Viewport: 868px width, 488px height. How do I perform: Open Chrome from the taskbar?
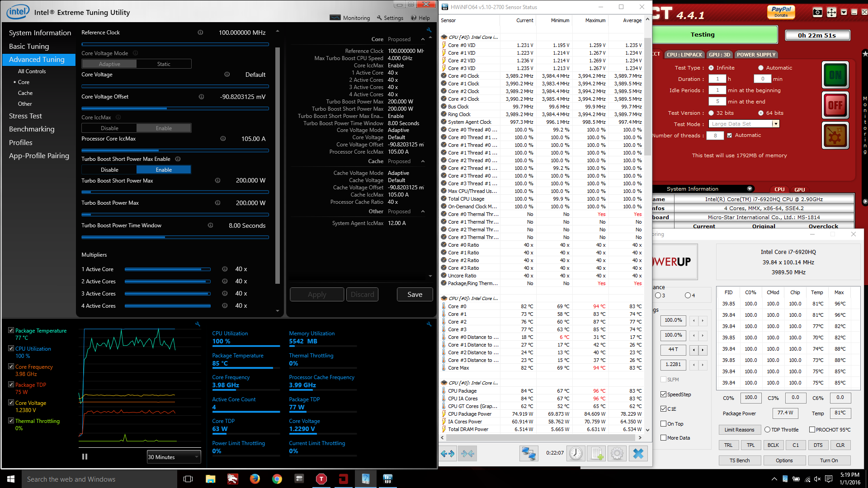pyautogui.click(x=277, y=479)
